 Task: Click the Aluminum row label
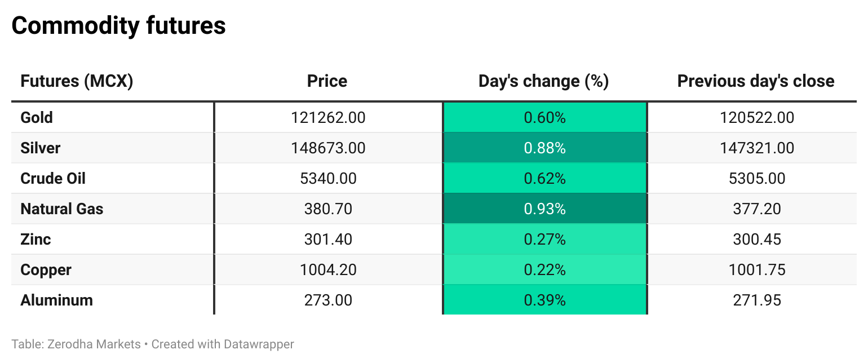coord(56,300)
